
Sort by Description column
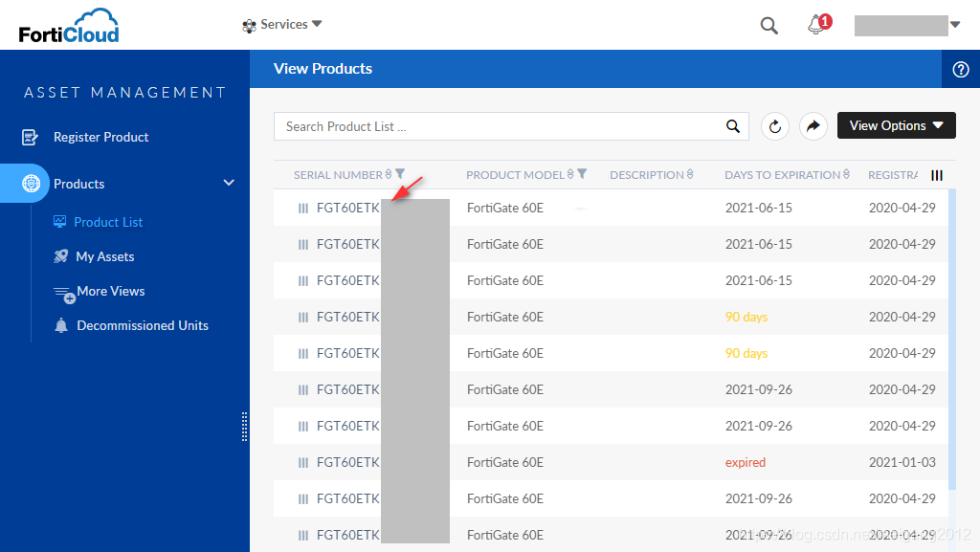[647, 175]
